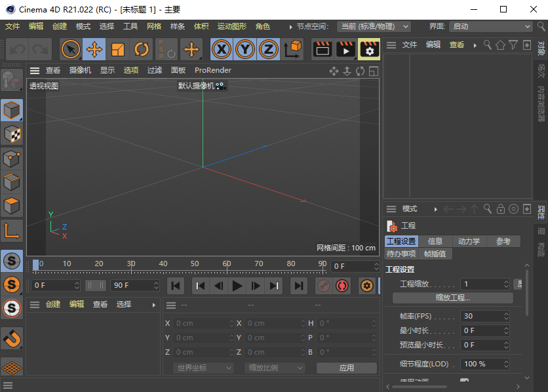Toggle the Y axis lock

pyautogui.click(x=246, y=49)
